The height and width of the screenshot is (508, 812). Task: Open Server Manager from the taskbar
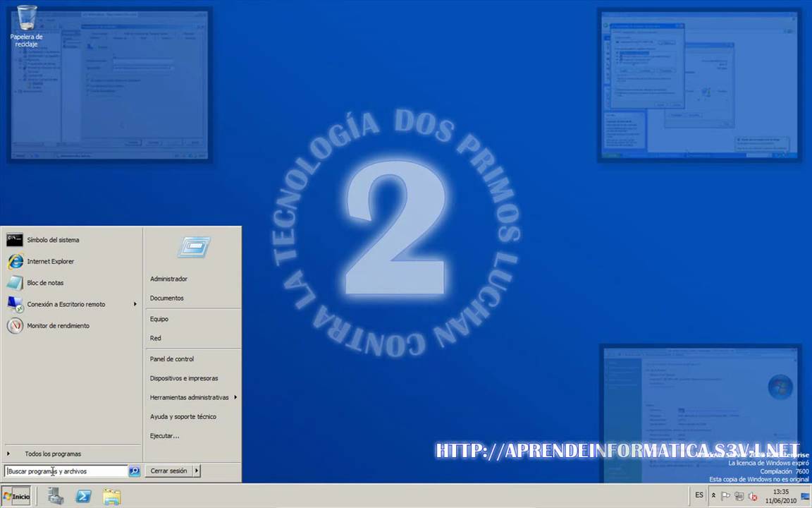(56, 496)
